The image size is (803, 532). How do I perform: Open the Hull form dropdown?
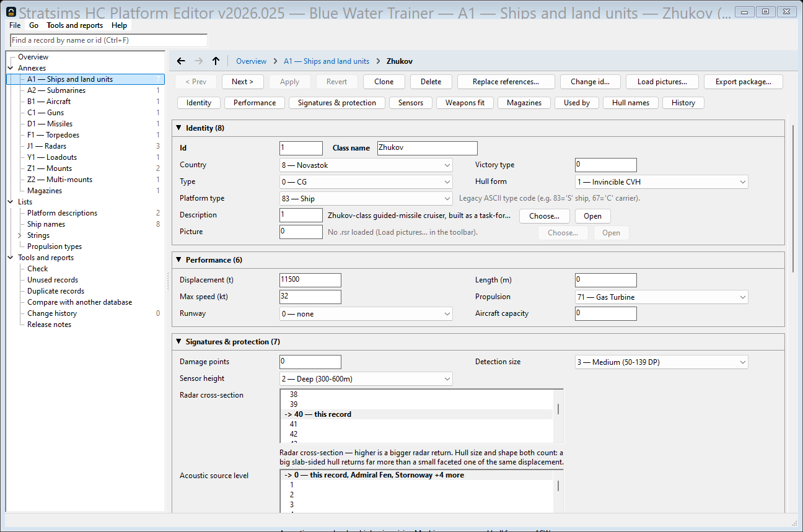(x=662, y=182)
